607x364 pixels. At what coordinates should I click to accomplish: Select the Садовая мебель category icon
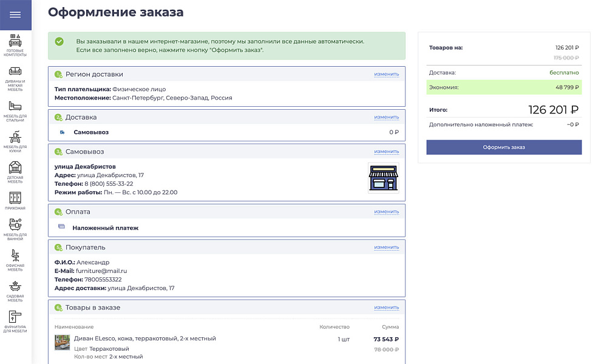15,286
